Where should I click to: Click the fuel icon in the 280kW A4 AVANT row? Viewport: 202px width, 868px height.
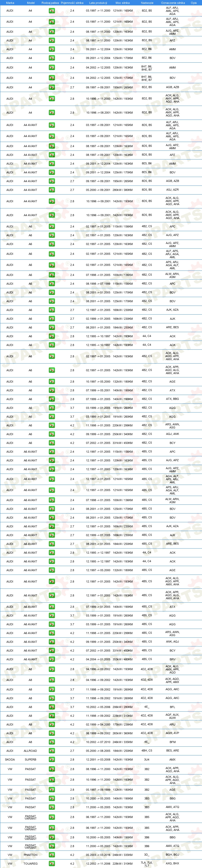(x=52, y=190)
